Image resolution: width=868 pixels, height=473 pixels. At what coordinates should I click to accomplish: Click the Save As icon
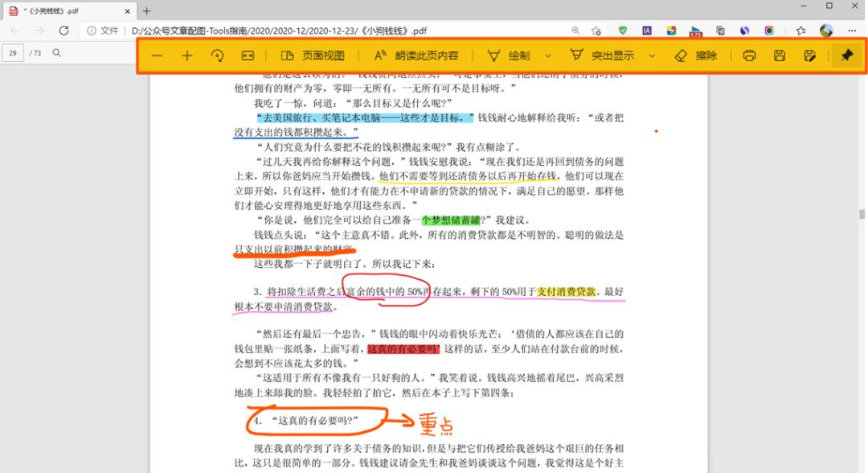coord(809,56)
